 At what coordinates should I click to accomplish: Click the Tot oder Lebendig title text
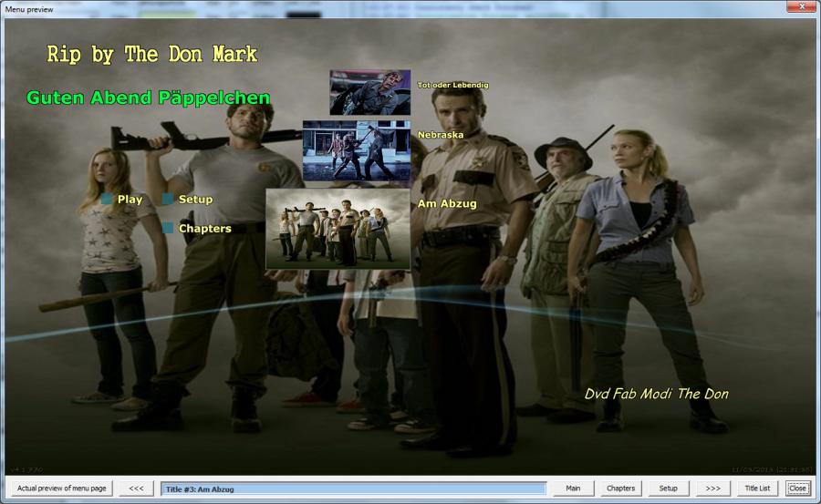pos(452,85)
